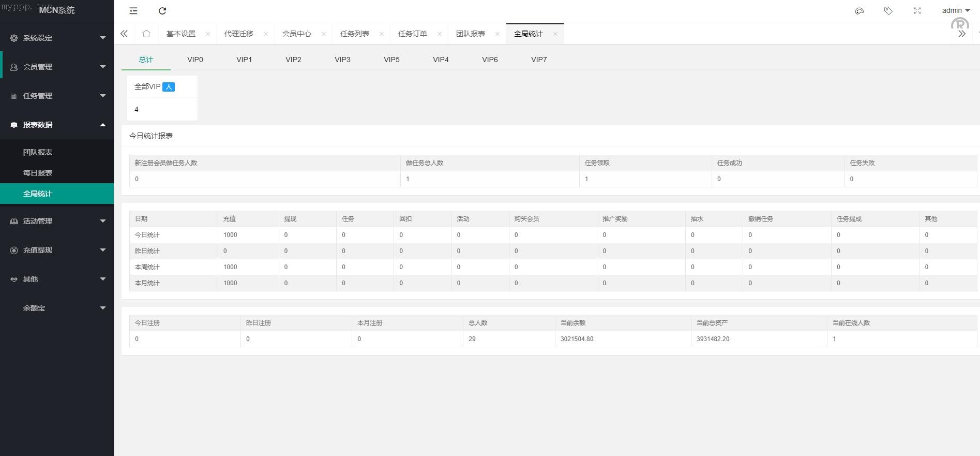The image size is (980, 456).
Task: Toggle fullscreen mode icon
Action: (917, 11)
